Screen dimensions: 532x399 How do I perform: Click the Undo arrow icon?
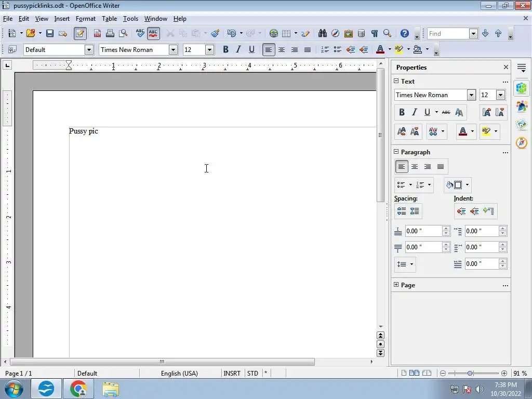pos(231,33)
